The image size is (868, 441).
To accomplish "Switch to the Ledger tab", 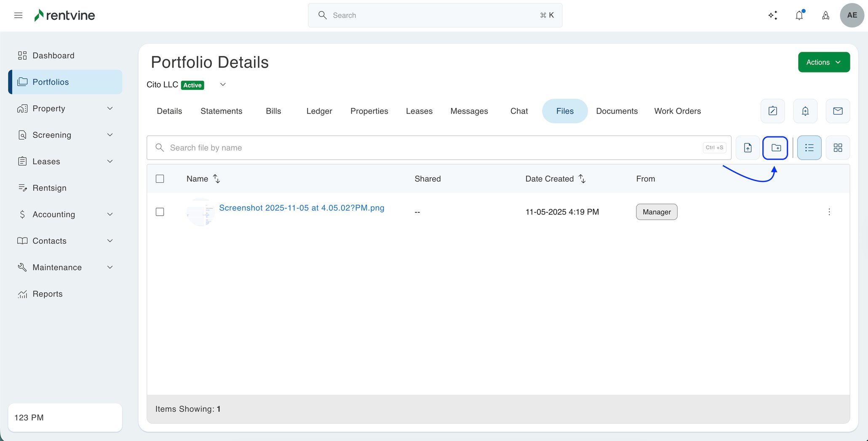I will [319, 111].
